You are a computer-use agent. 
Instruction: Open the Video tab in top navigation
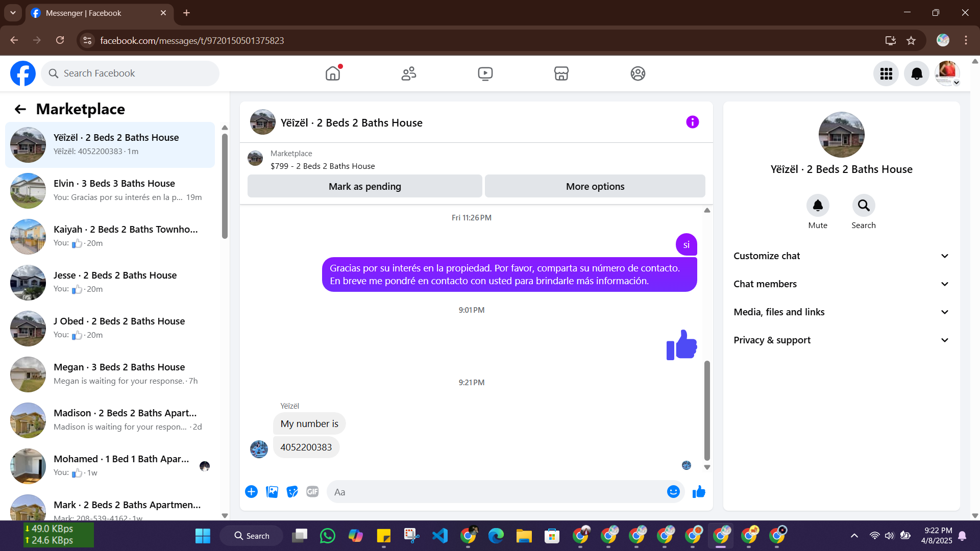point(485,74)
